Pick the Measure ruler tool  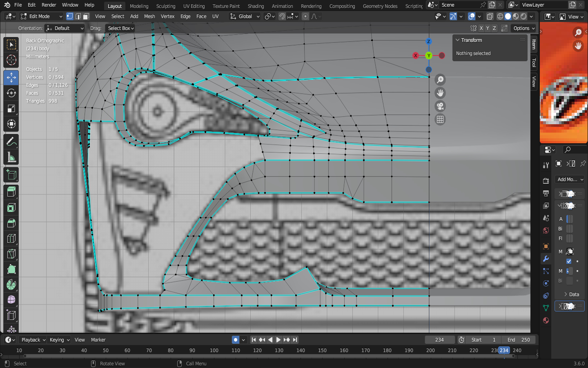pyautogui.click(x=11, y=157)
